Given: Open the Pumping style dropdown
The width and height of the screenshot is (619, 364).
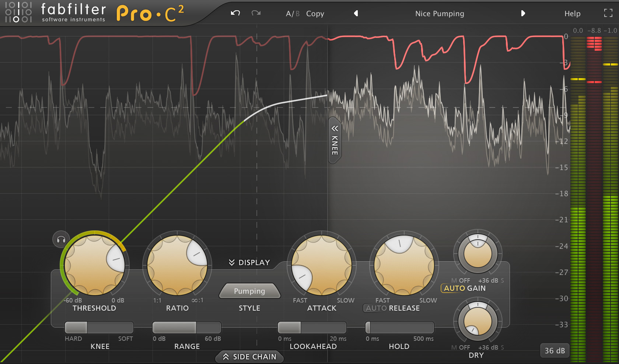Looking at the screenshot, I should coord(249,291).
